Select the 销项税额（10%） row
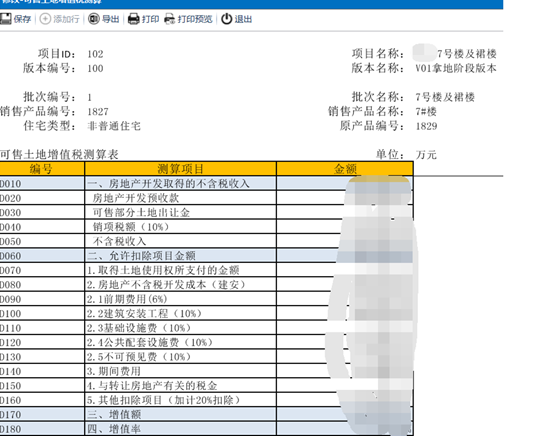The height and width of the screenshot is (436, 554). [x=206, y=227]
